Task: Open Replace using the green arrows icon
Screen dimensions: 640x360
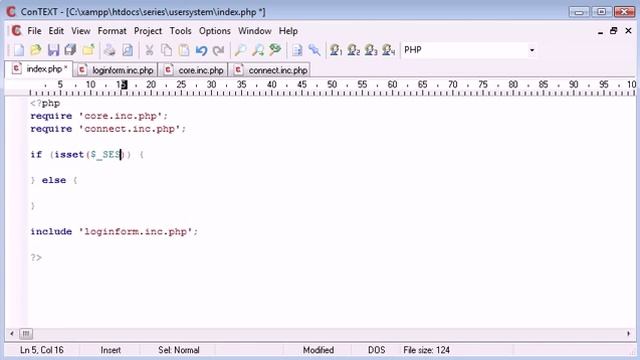Action: 276,50
